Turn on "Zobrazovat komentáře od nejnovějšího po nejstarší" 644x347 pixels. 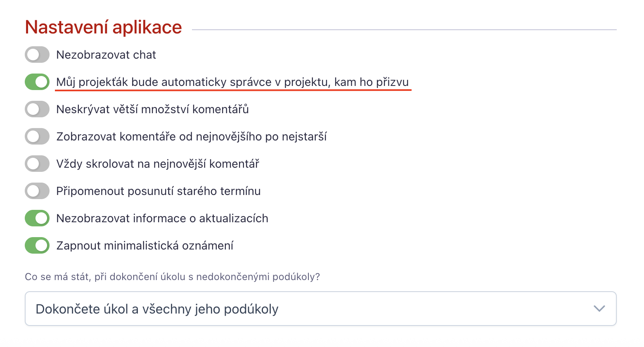coord(37,136)
